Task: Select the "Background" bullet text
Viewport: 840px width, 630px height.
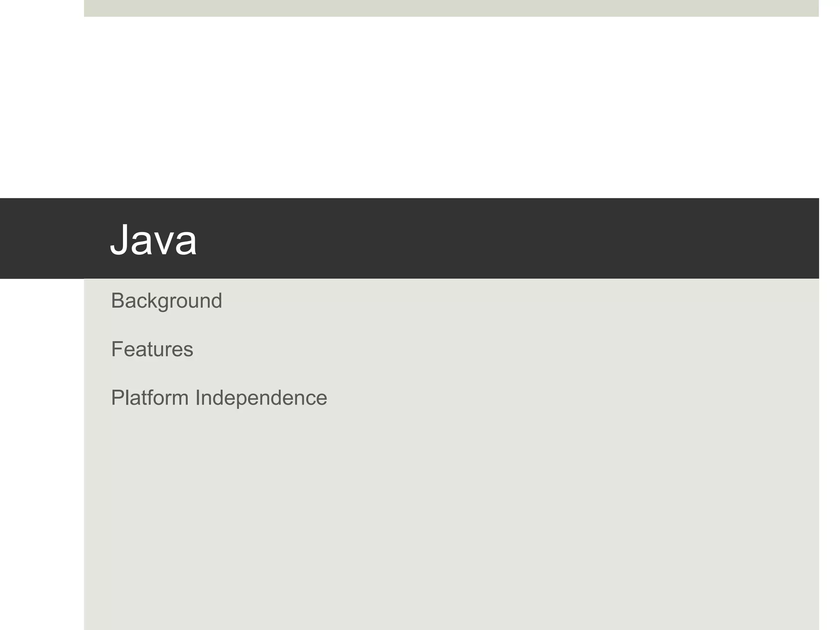Action: point(166,301)
